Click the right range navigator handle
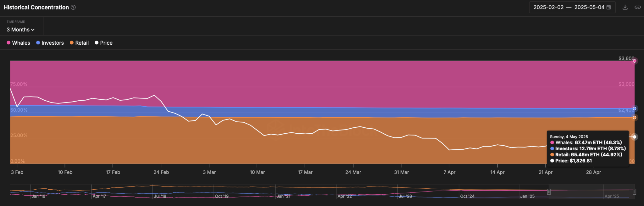The height and width of the screenshot is (206, 644). (634, 192)
